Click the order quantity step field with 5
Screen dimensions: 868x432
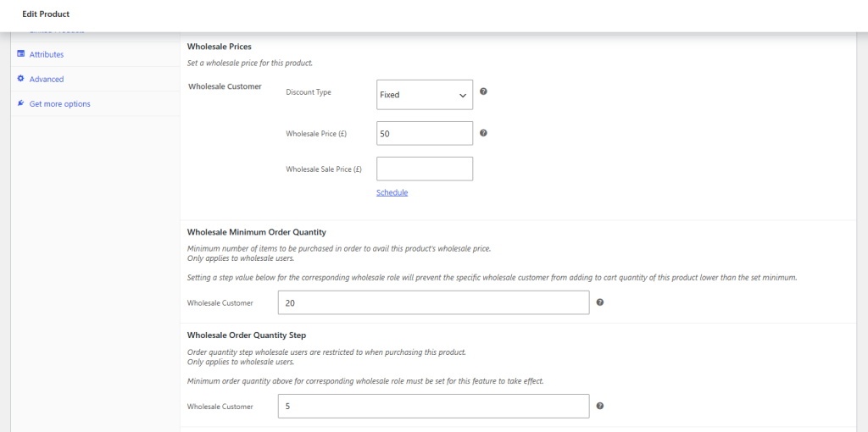pyautogui.click(x=433, y=406)
